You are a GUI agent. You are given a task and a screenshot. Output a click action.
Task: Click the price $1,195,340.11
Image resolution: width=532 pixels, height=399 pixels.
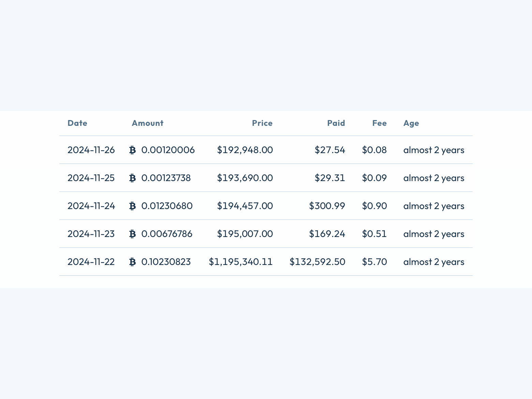coord(241,262)
